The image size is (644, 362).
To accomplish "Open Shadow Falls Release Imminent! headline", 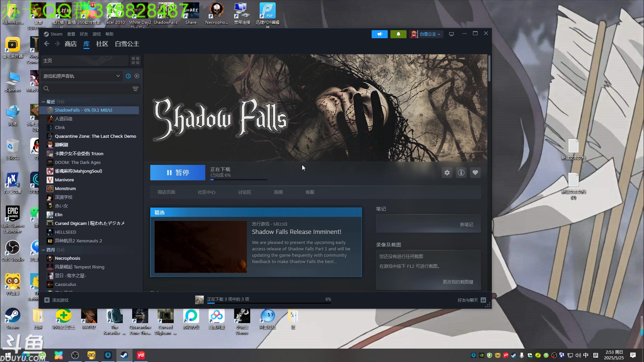I will click(x=297, y=232).
